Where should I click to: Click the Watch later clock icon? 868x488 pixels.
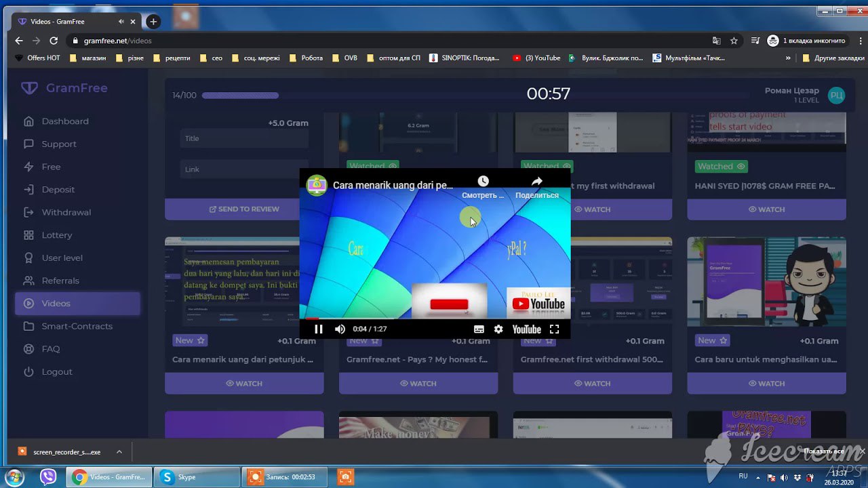(483, 181)
